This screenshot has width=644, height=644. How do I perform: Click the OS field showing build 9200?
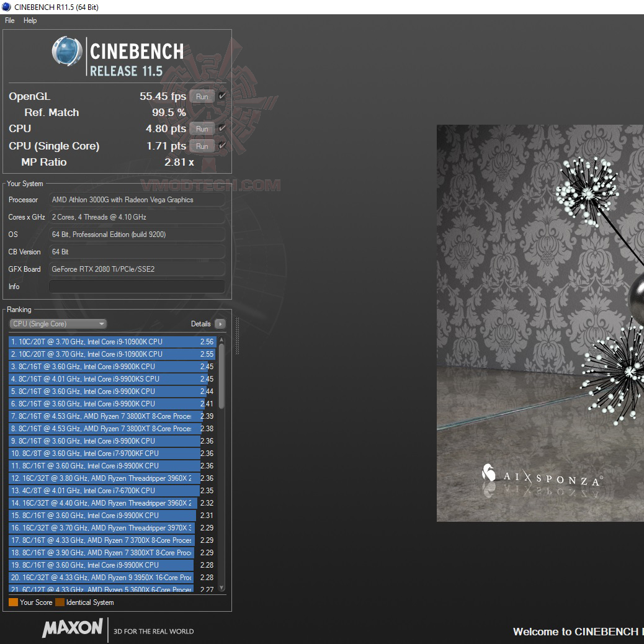[136, 234]
